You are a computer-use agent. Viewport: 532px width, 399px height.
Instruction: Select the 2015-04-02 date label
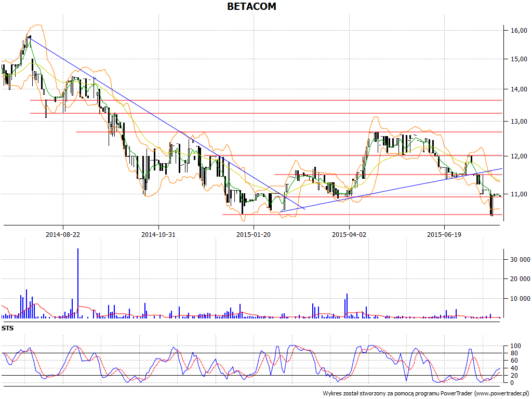point(349,234)
